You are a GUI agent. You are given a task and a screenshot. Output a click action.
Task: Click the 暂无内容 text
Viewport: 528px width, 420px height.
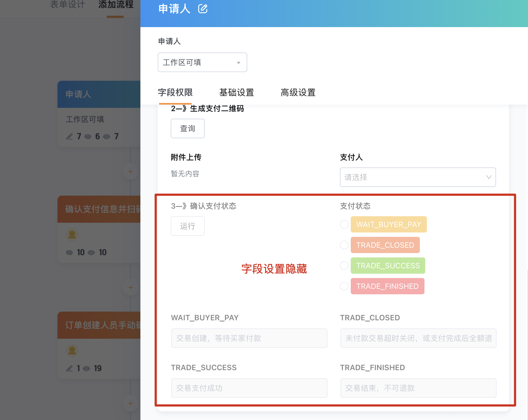pos(185,173)
